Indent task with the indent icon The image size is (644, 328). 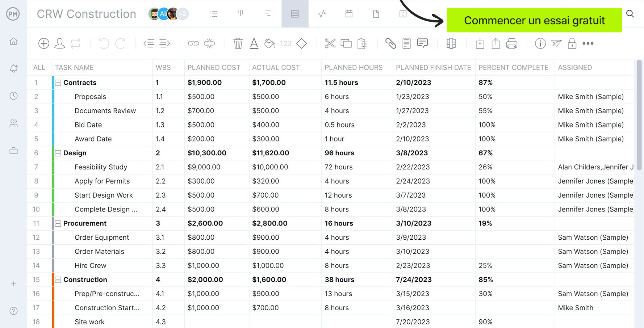click(165, 43)
